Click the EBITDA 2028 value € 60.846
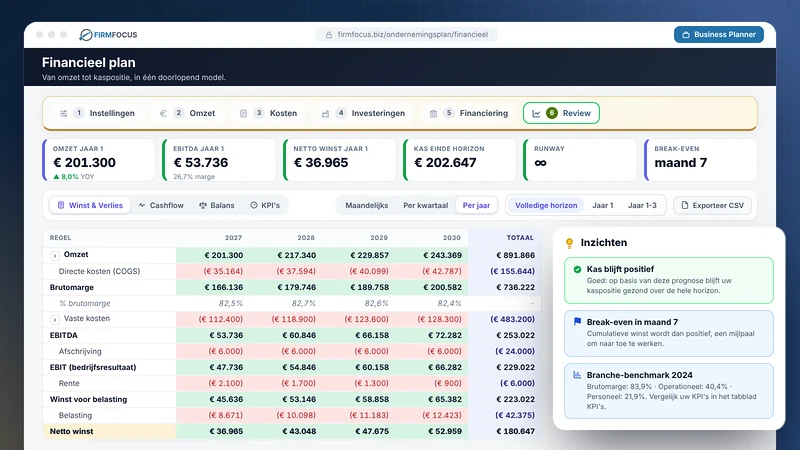 coord(298,335)
